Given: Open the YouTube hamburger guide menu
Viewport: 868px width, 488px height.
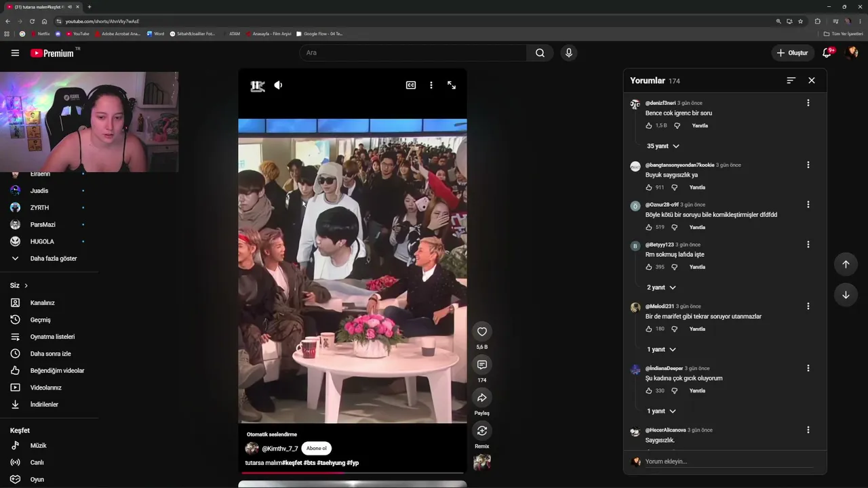Looking at the screenshot, I should pos(15,53).
